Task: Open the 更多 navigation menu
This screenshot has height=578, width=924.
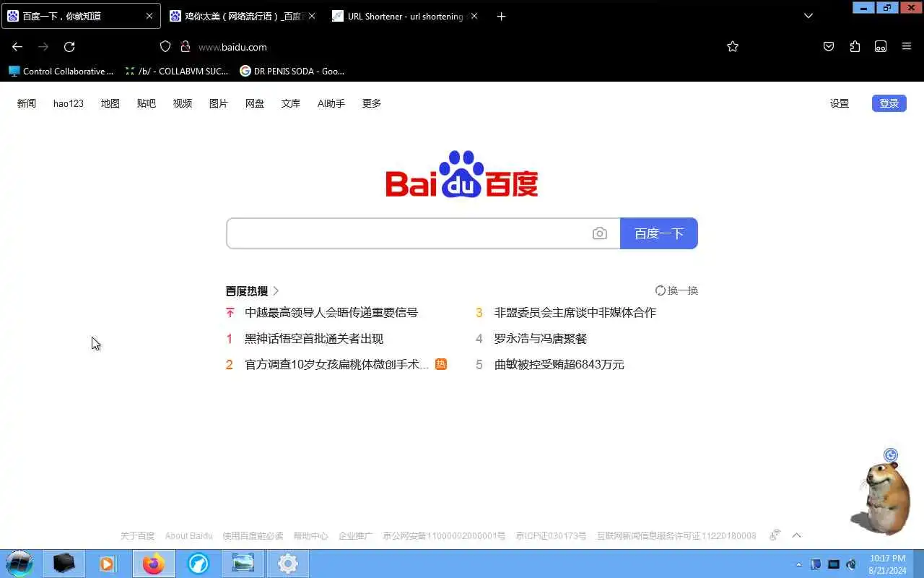Action: click(372, 103)
